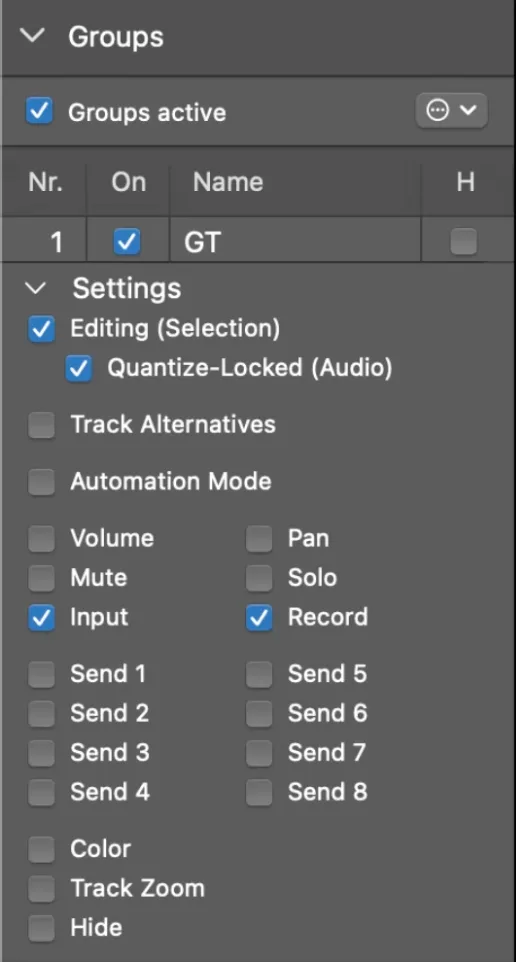Collapse the Settings disclosure triangle
Viewport: 516px width, 962px height.
(37, 288)
